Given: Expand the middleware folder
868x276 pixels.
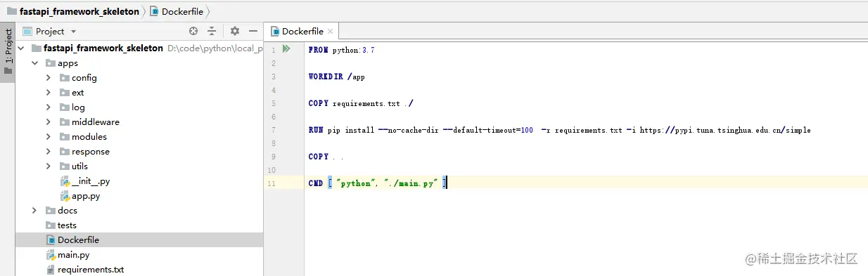Looking at the screenshot, I should tap(49, 122).
